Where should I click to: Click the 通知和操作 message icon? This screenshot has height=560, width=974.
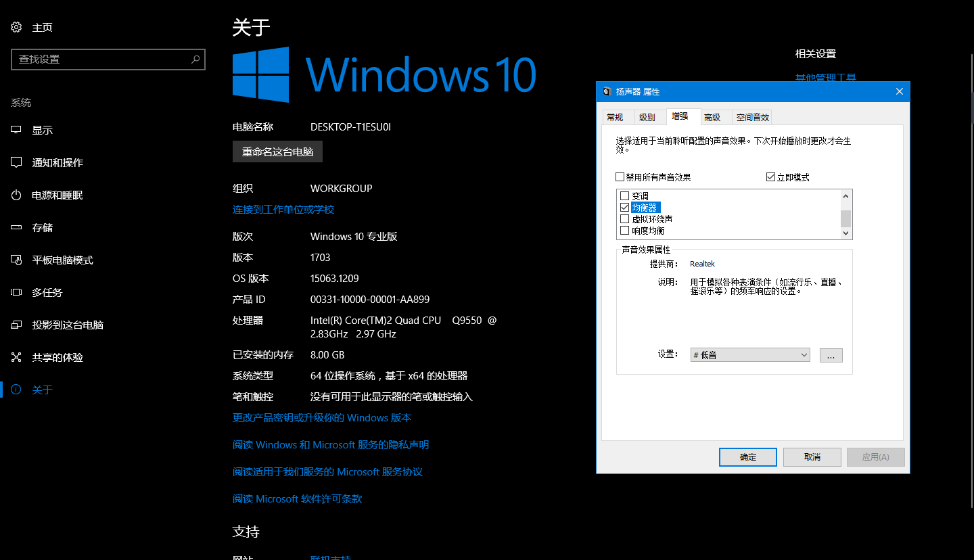(x=16, y=162)
